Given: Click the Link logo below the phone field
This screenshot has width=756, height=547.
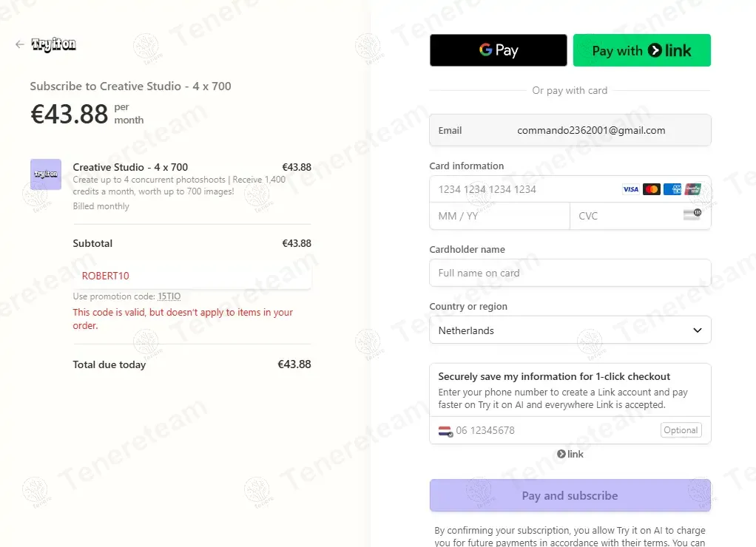Looking at the screenshot, I should 570,454.
